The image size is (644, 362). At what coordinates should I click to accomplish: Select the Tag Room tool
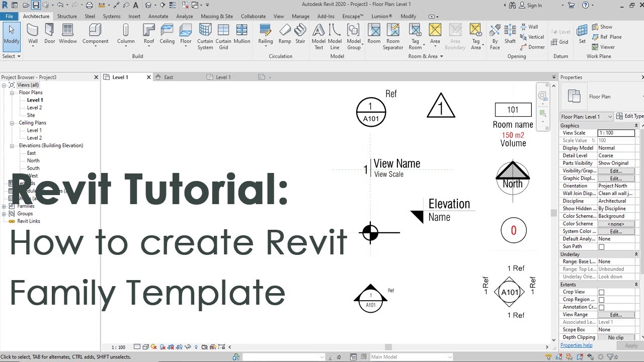coord(415,37)
